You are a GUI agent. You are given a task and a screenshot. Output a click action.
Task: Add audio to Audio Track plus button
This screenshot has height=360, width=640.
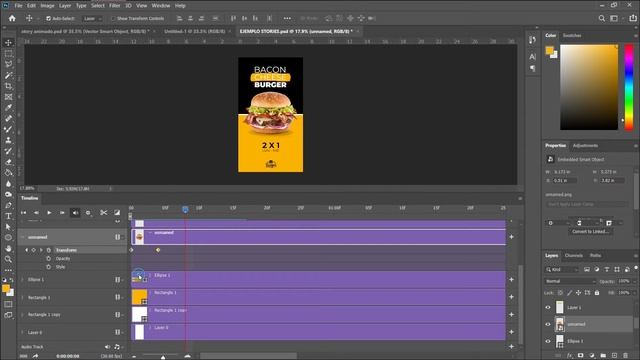point(511,347)
